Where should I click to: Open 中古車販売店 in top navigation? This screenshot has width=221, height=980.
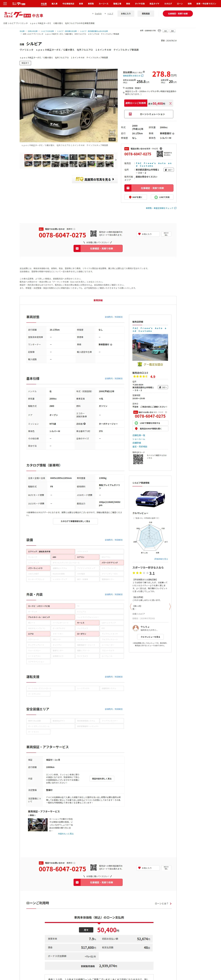(68, 3)
